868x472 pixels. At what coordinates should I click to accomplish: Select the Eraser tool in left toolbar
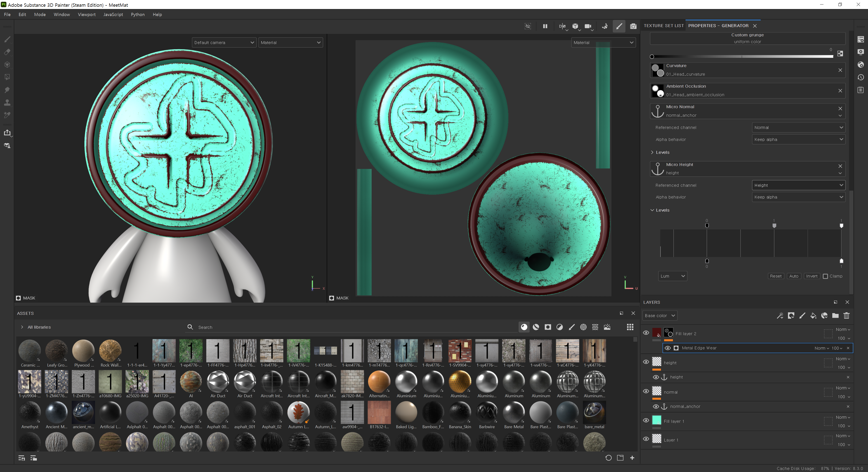point(7,52)
